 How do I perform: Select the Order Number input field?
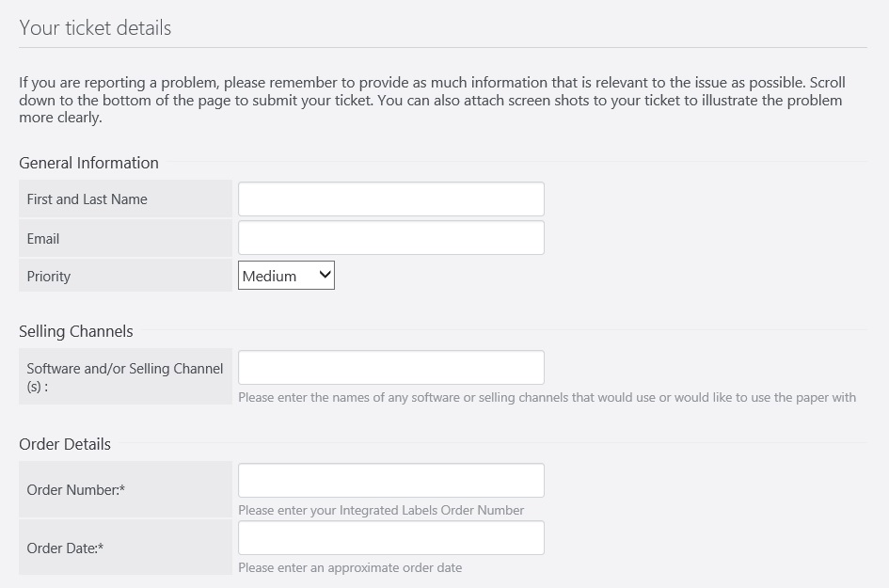pyautogui.click(x=391, y=480)
